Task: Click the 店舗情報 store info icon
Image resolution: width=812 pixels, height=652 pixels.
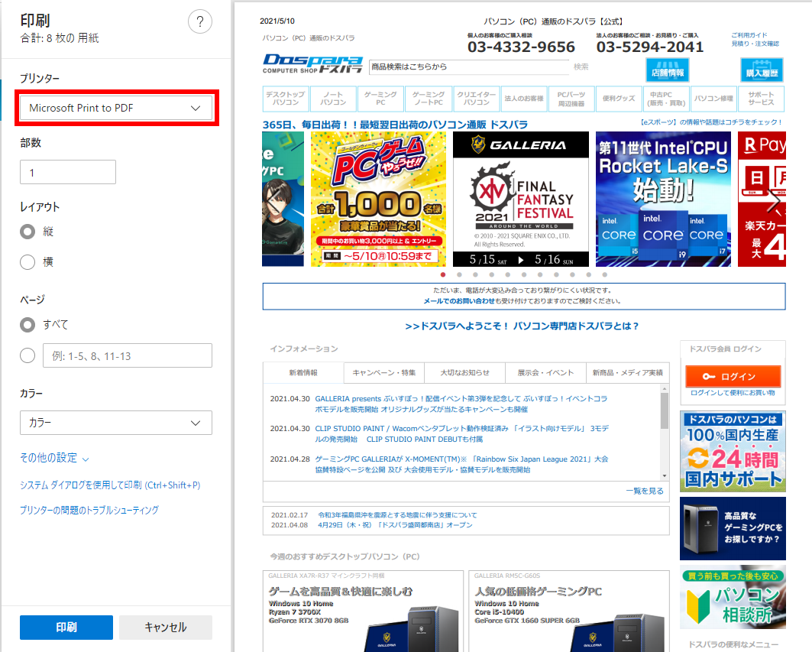Action: [668, 70]
